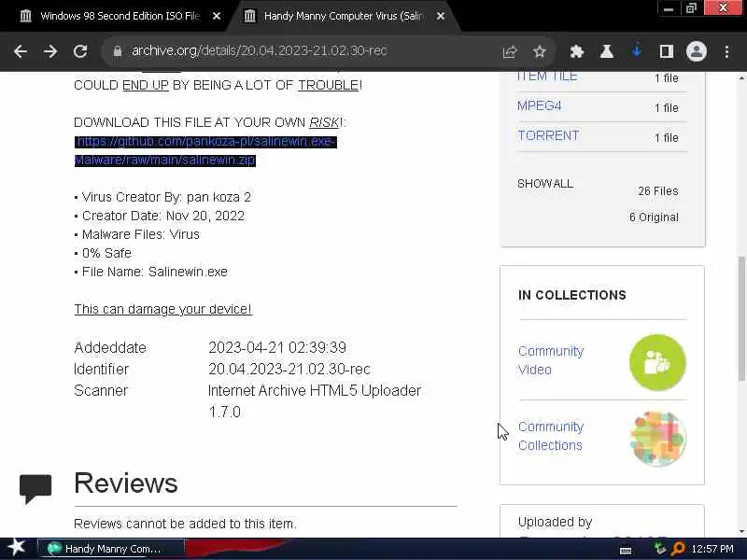Screen dimensions: 747x560
Task: Click the Reviews heading
Action: click(126, 483)
